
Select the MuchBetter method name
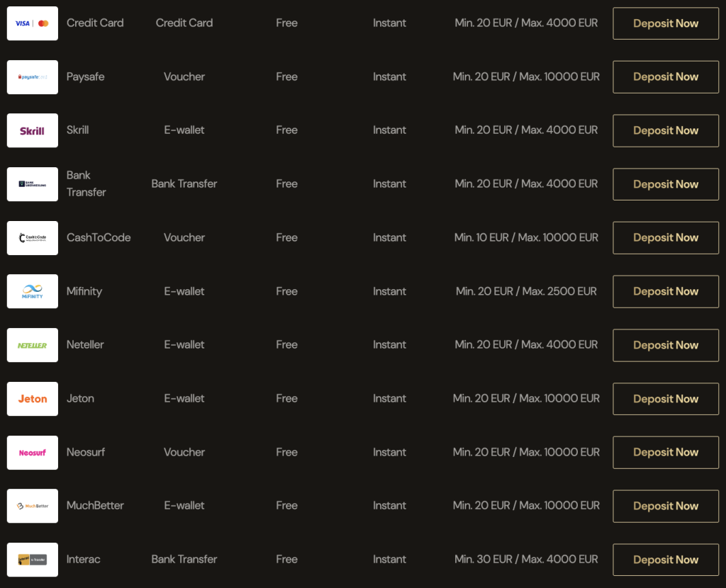95,506
